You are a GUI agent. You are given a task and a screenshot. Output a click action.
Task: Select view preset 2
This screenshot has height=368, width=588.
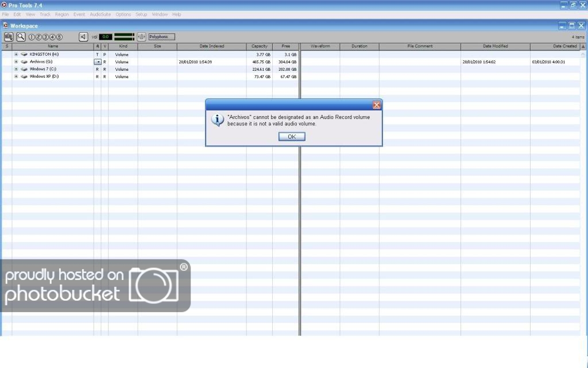click(38, 37)
